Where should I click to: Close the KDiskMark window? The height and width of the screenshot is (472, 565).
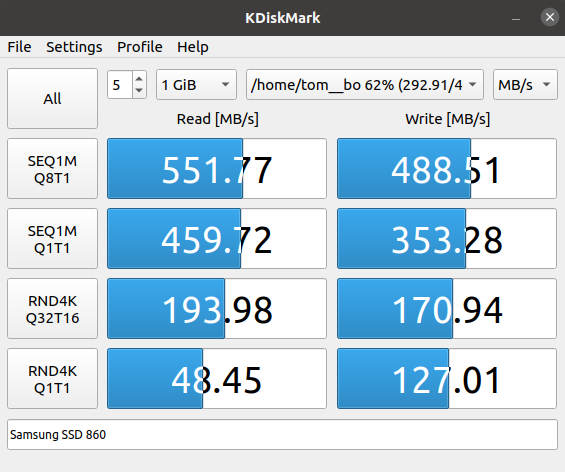(550, 17)
